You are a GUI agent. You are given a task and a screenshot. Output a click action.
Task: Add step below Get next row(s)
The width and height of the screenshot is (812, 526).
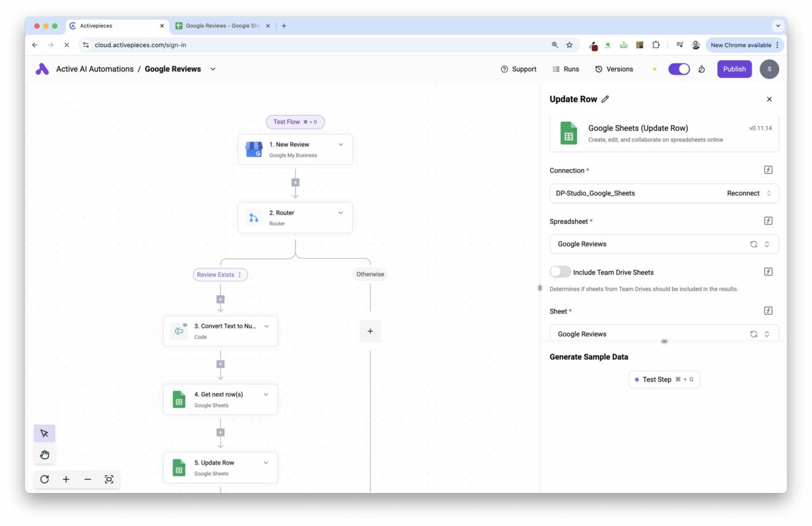pyautogui.click(x=220, y=432)
